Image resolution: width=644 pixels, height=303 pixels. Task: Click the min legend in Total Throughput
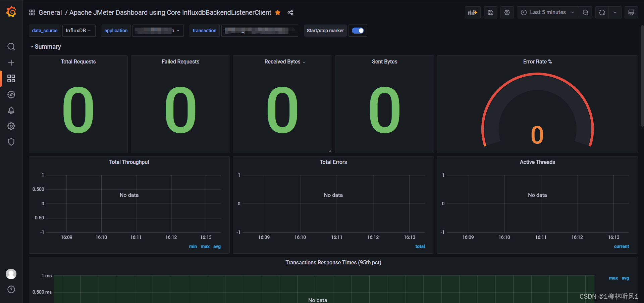(x=193, y=247)
